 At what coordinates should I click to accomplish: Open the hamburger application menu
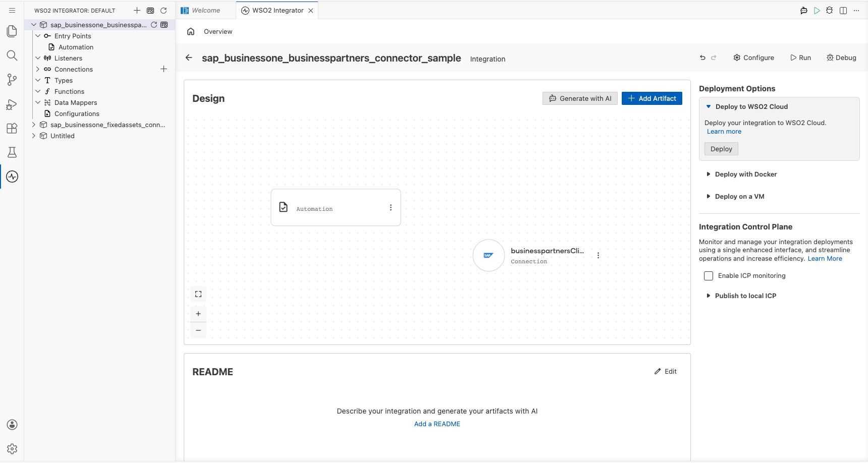(12, 10)
